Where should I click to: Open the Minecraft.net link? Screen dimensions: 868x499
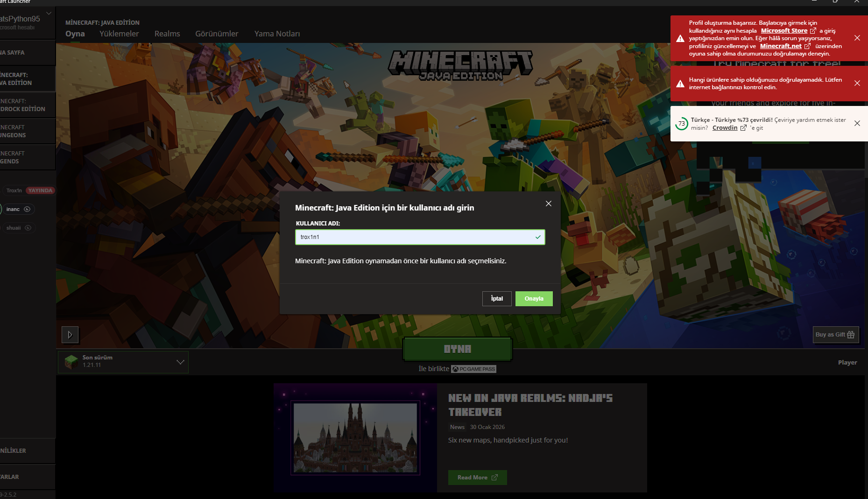point(781,46)
